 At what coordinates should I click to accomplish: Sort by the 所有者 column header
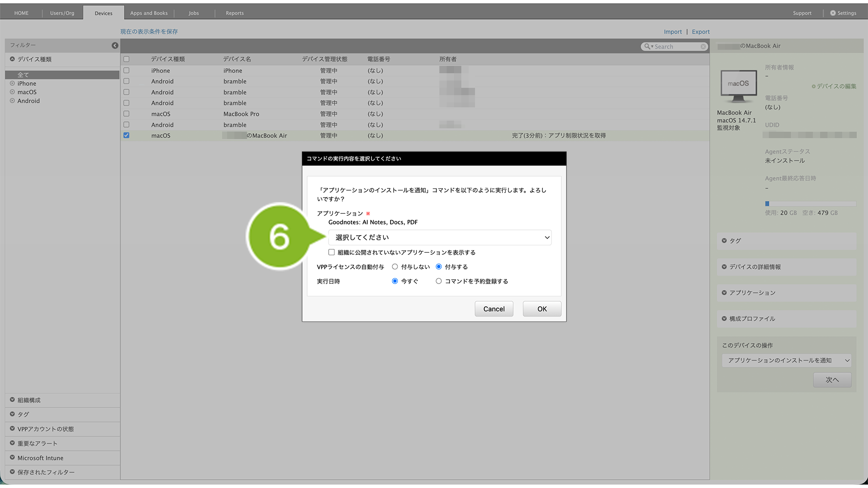point(448,59)
